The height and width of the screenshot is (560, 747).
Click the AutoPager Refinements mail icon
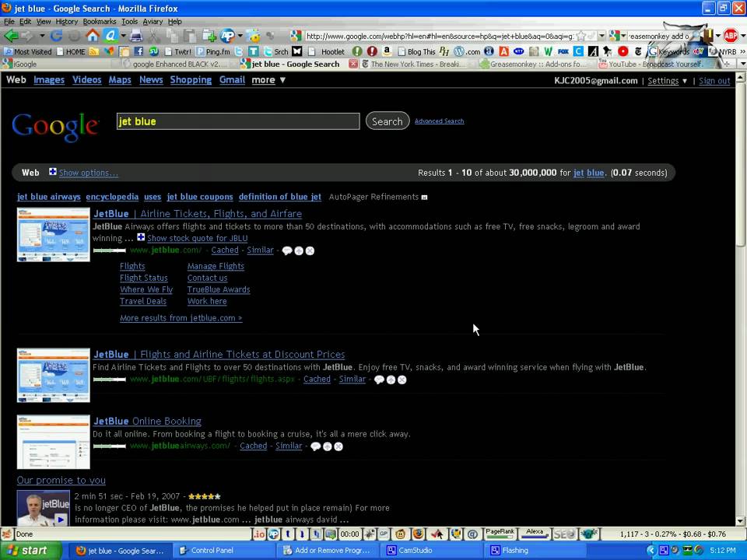pos(425,197)
